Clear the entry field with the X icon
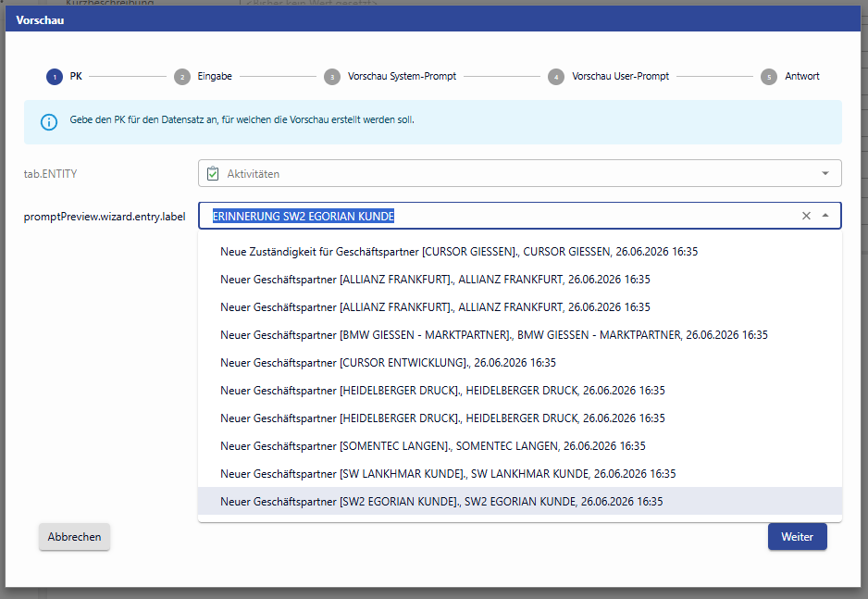This screenshot has width=868, height=599. 806,216
